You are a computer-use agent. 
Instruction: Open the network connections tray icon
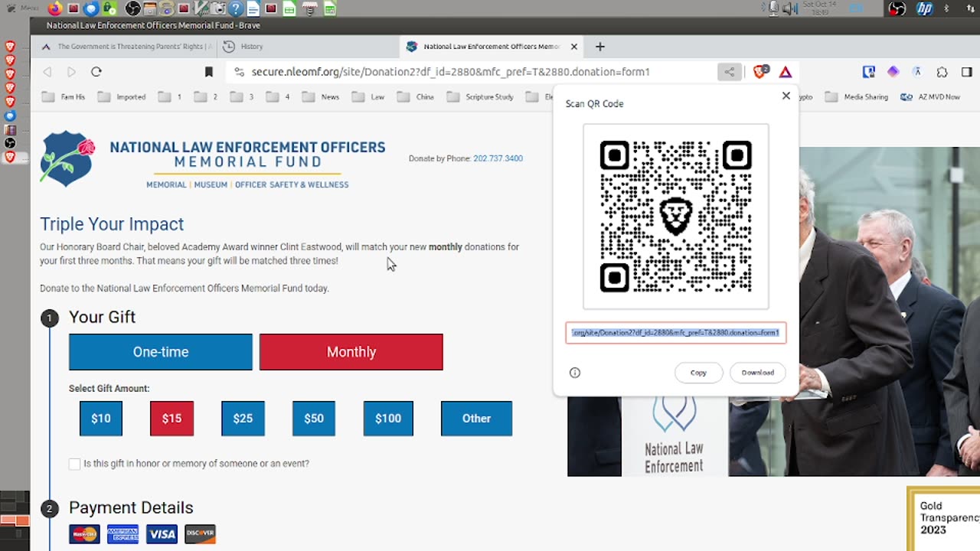point(971,8)
